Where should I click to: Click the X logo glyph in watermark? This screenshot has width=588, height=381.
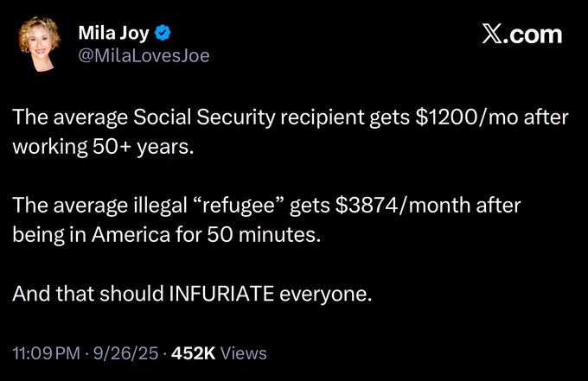pos(491,35)
